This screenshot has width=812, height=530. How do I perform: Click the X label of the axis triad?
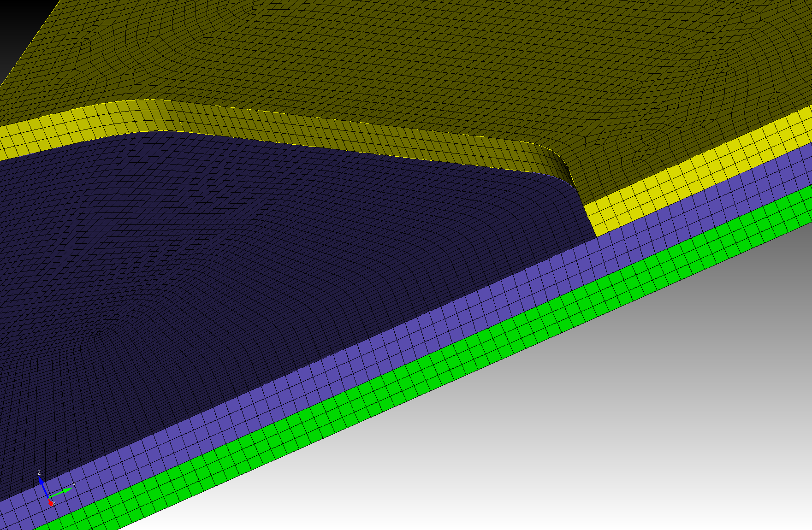(54, 504)
